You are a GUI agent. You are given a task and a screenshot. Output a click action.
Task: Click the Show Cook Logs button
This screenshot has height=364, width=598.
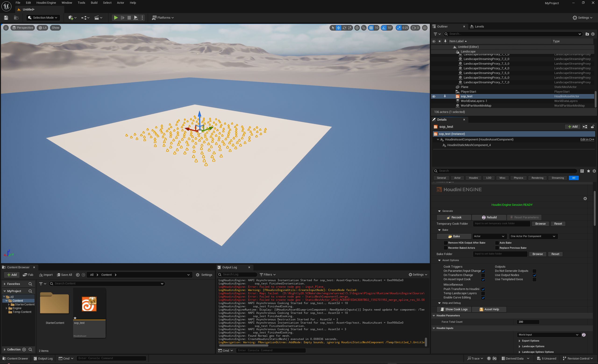[x=454, y=310]
